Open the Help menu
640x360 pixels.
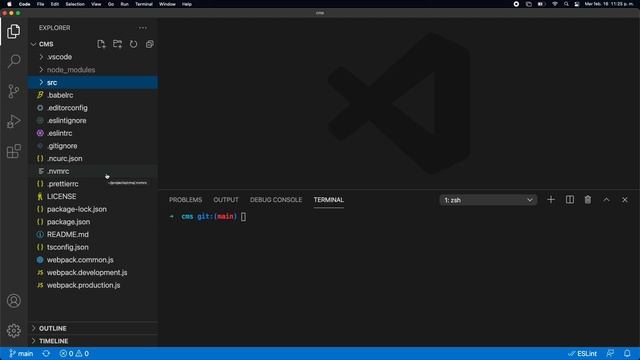187,4
